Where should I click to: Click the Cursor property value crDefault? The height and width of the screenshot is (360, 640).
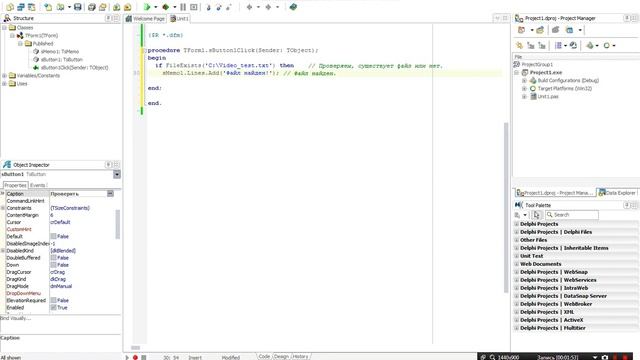60,222
